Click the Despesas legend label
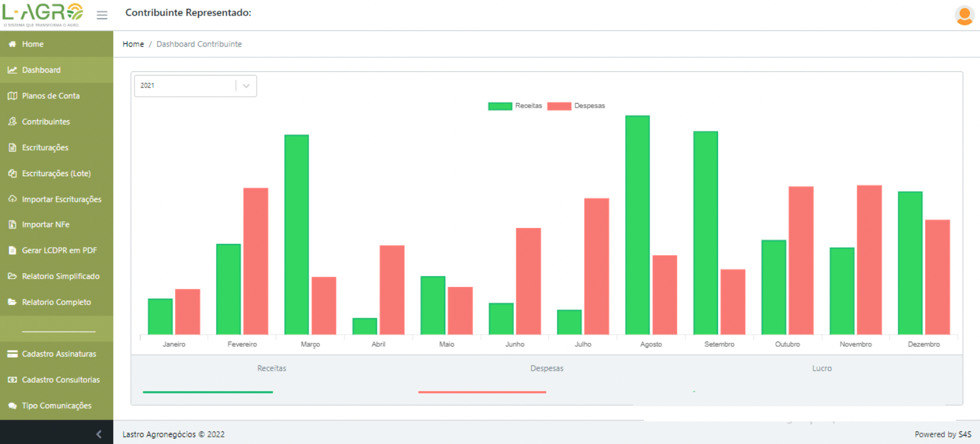The height and width of the screenshot is (444, 980). pos(589,106)
